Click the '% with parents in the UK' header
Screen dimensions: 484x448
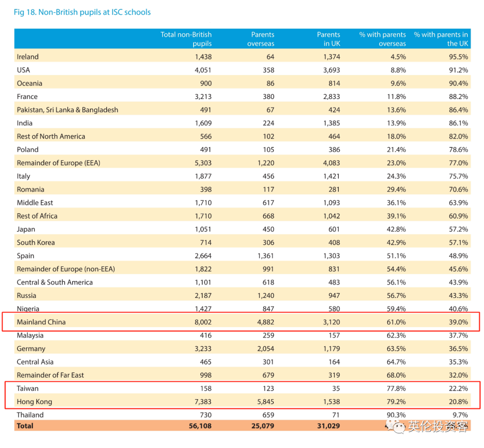[441, 39]
